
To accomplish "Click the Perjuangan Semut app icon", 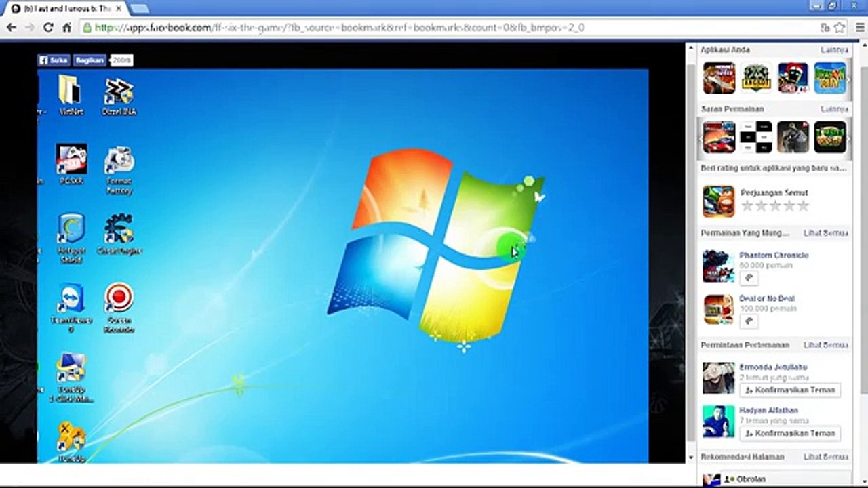I will click(718, 201).
